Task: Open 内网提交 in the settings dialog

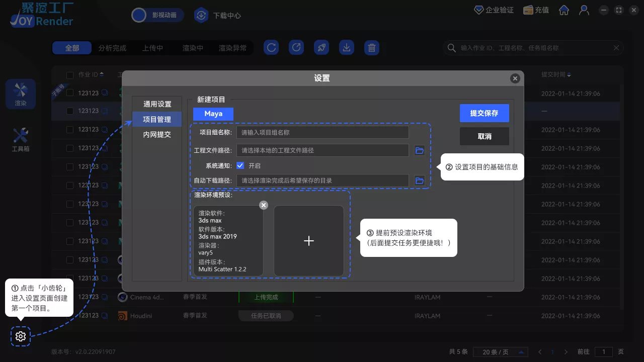Action: click(157, 135)
